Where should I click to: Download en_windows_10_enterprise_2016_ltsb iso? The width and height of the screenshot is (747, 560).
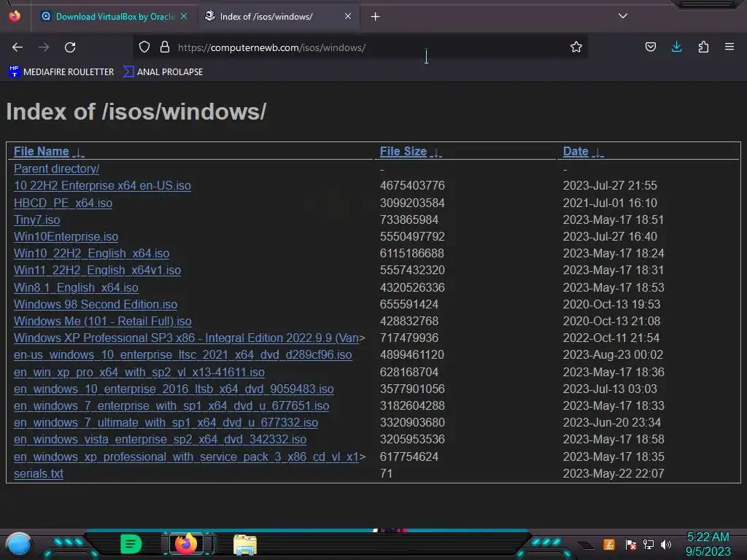174,389
